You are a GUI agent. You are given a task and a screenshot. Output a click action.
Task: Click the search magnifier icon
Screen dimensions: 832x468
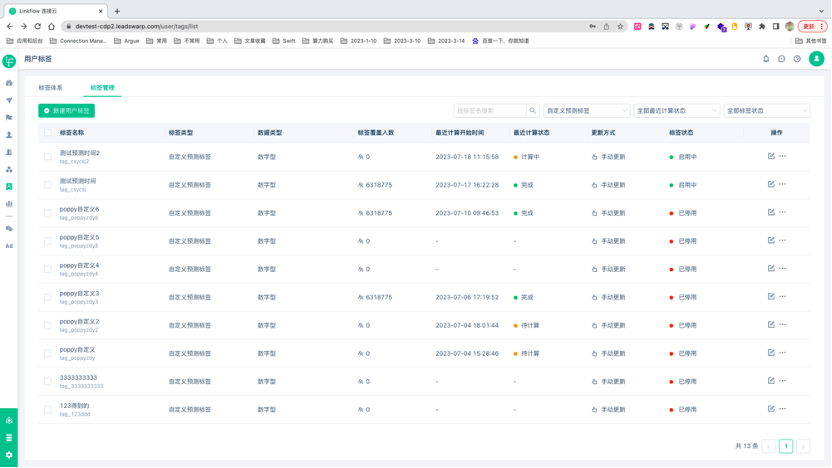click(x=532, y=110)
